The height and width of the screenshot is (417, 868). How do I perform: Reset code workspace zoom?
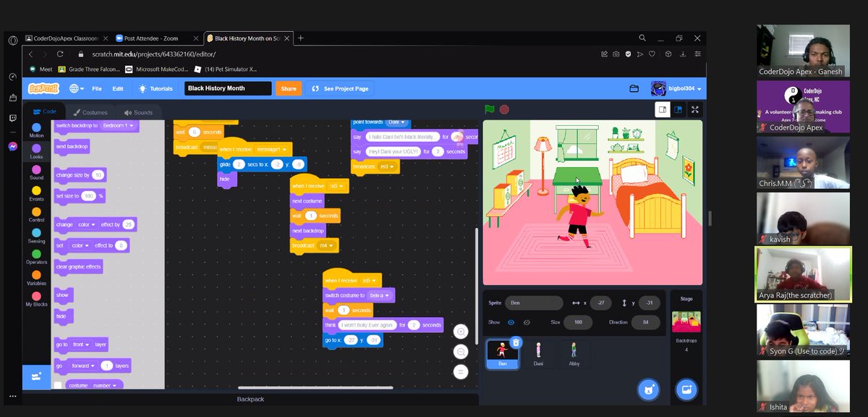[x=461, y=372]
